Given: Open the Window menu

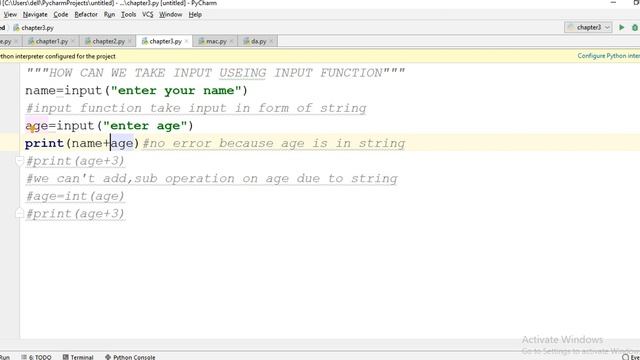Looking at the screenshot, I should (x=171, y=14).
